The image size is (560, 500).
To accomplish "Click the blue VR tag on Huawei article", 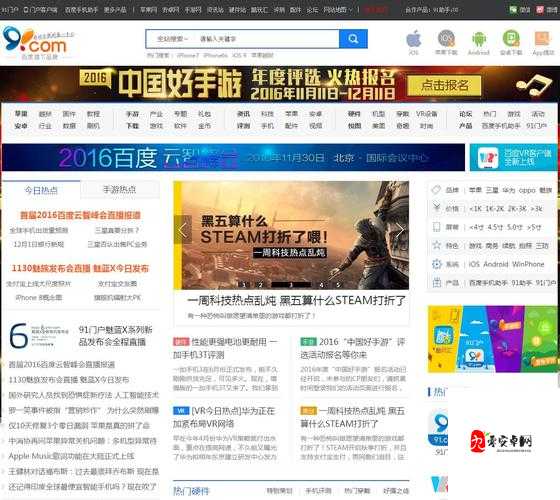I will coord(181,411).
